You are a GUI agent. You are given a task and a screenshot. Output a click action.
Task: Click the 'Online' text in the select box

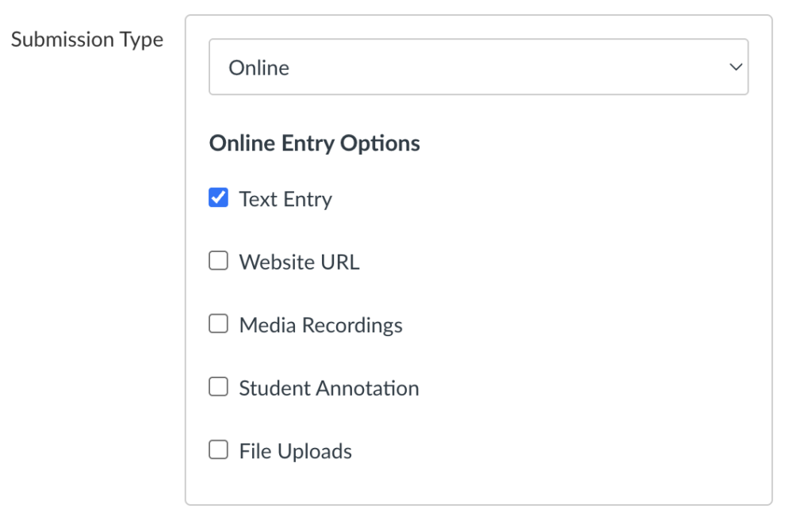(259, 68)
